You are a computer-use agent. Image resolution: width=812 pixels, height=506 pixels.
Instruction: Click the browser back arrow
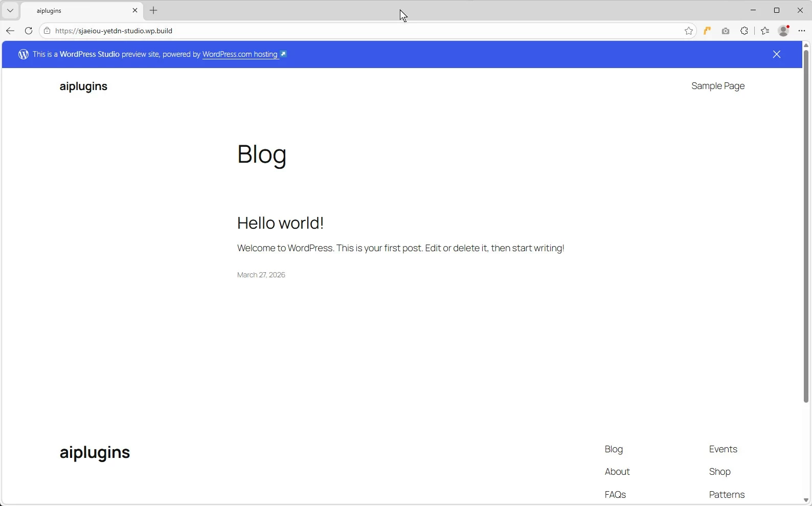point(10,31)
